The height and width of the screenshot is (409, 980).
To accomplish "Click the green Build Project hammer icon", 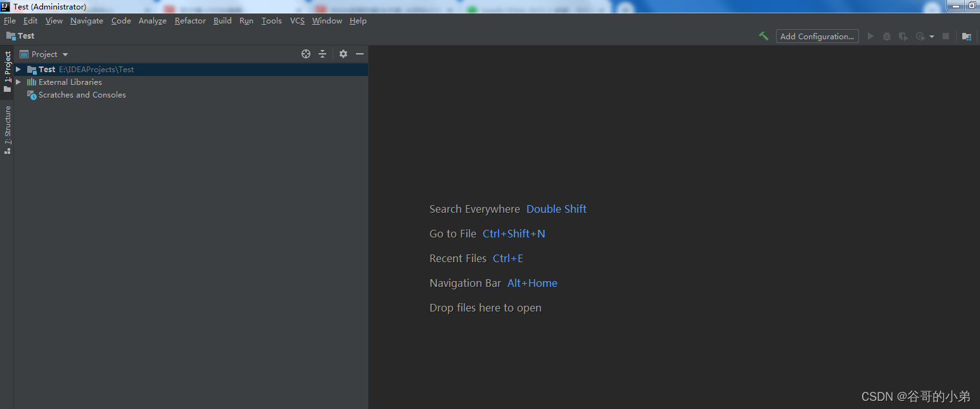I will click(x=763, y=36).
